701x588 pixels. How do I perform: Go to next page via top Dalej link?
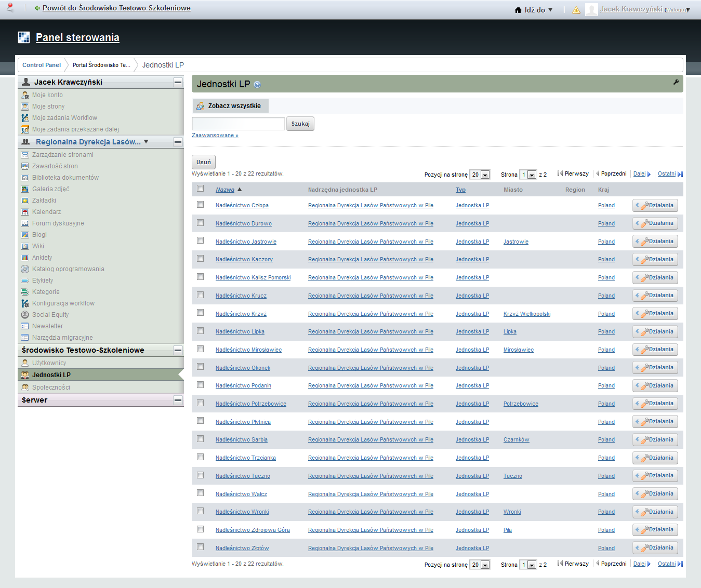click(x=642, y=174)
